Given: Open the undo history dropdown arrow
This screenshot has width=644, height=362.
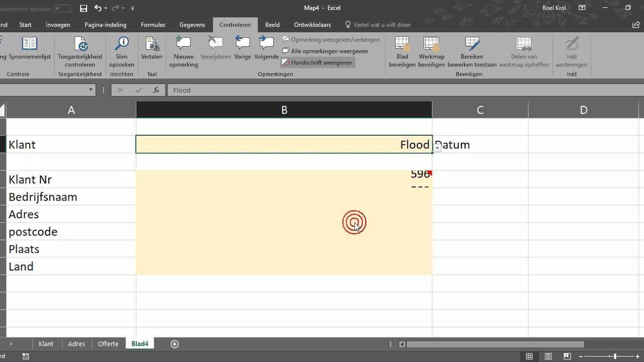Looking at the screenshot, I should click(x=106, y=9).
